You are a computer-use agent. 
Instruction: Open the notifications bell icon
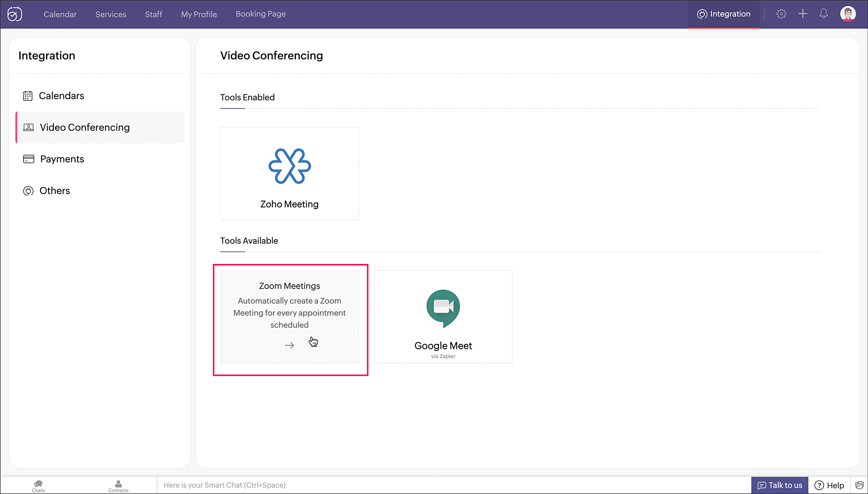pos(823,14)
